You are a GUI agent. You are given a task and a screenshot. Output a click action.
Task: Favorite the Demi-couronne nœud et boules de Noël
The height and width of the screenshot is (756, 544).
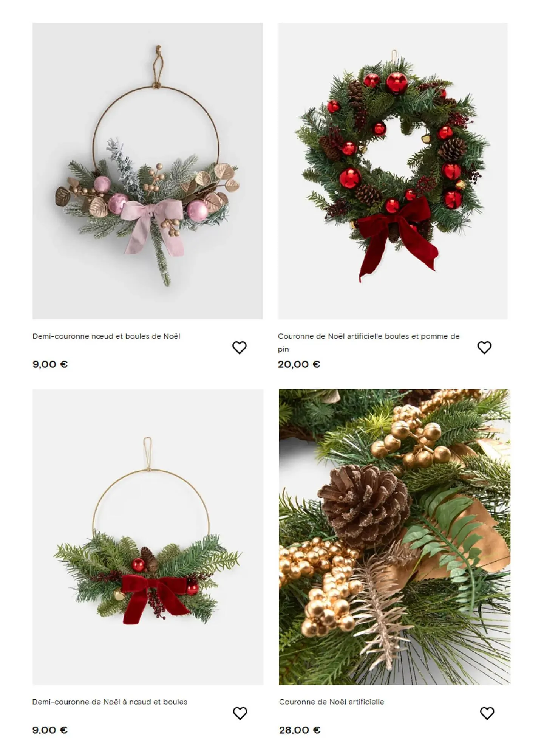(x=239, y=347)
